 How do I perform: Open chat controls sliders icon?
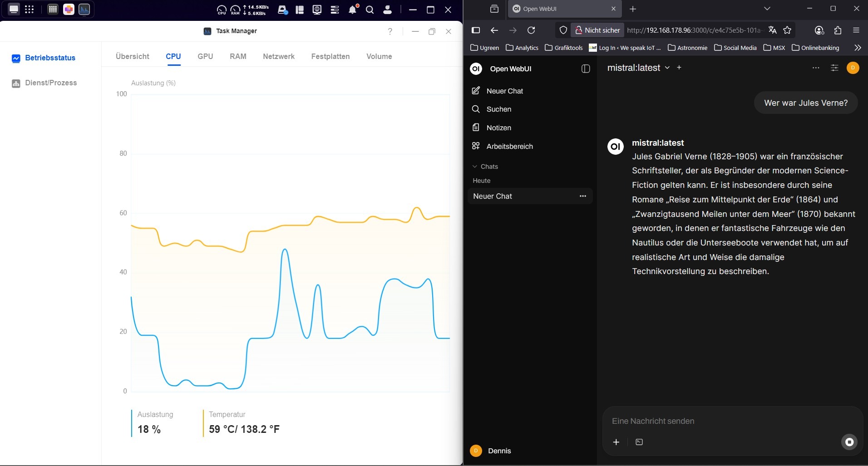click(x=834, y=68)
